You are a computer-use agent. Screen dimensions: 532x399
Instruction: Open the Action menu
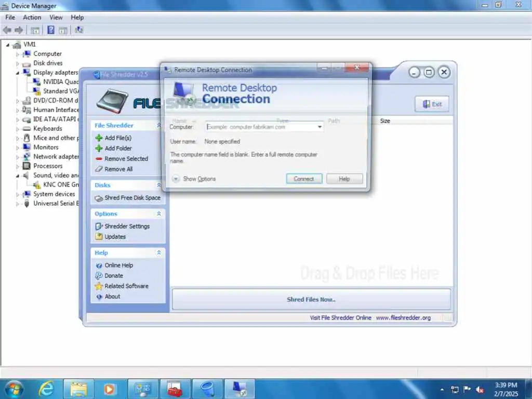[x=32, y=17]
